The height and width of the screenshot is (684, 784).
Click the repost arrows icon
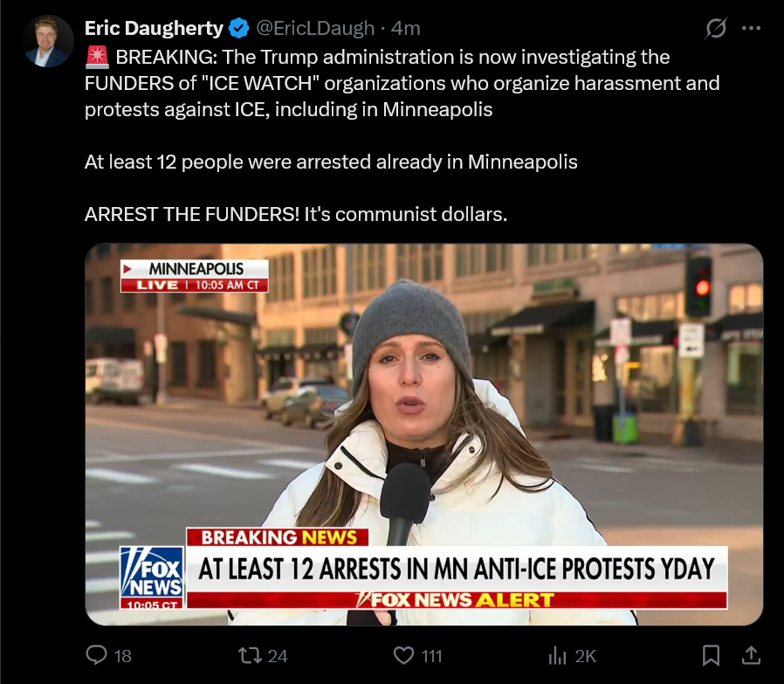point(250,655)
